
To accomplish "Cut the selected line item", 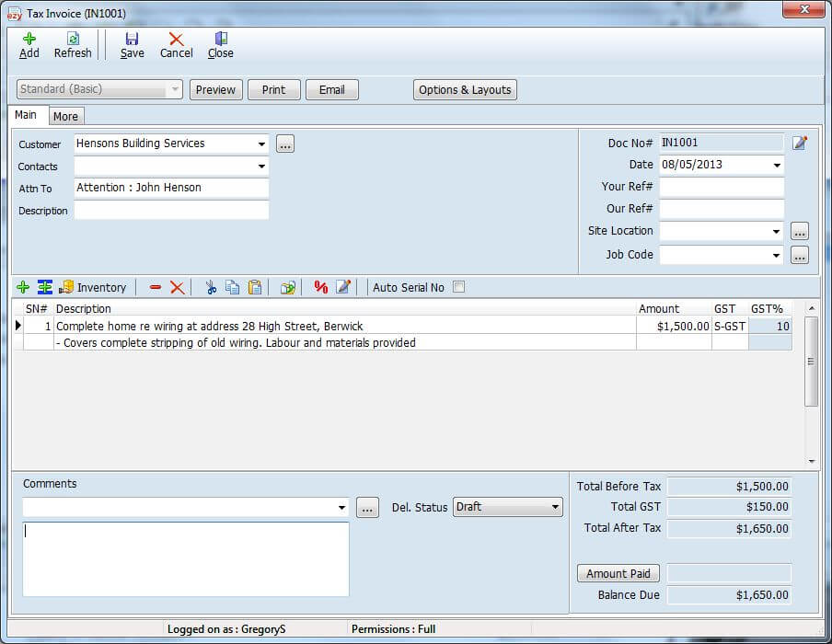I will click(213, 287).
